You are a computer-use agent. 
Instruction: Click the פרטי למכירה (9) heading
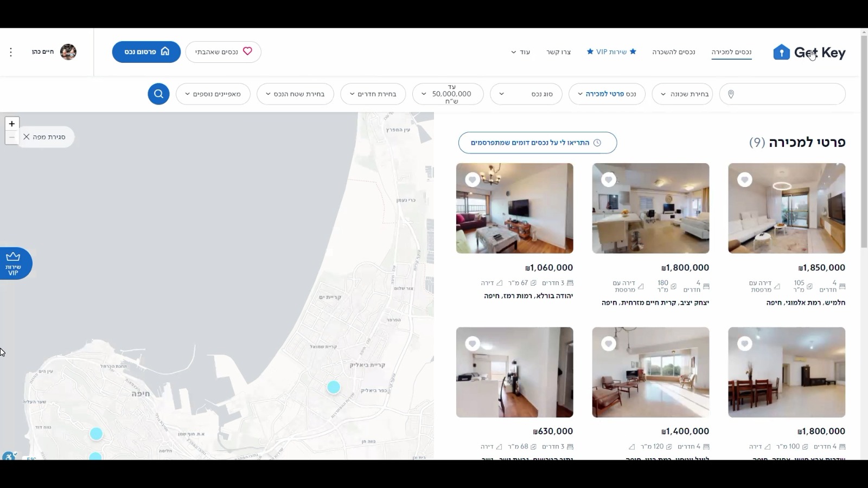point(797,143)
